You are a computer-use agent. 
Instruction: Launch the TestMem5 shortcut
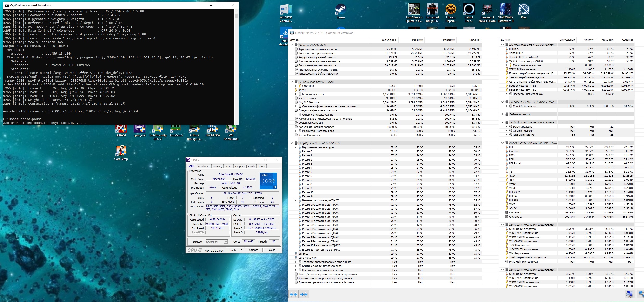(x=176, y=130)
